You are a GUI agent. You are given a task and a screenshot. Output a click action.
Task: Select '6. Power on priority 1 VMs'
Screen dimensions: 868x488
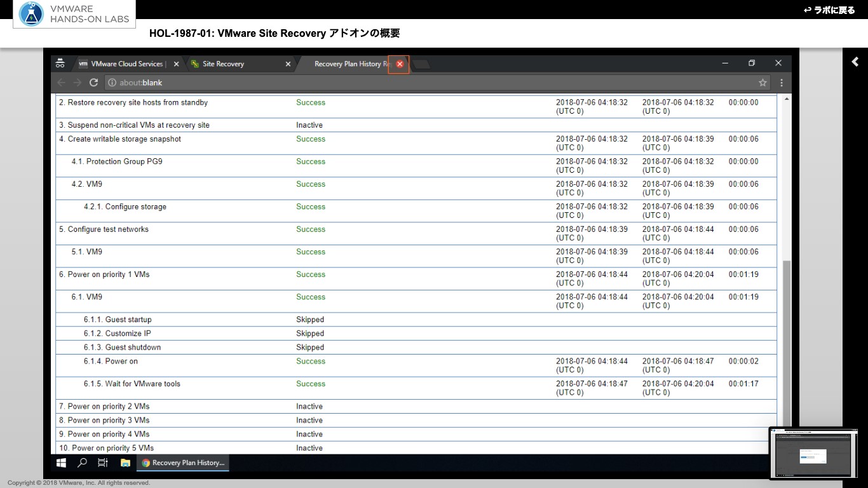(x=416, y=278)
